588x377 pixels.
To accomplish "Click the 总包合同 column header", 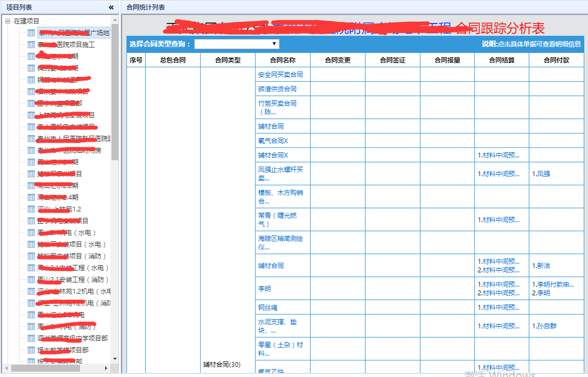I will click(x=173, y=60).
